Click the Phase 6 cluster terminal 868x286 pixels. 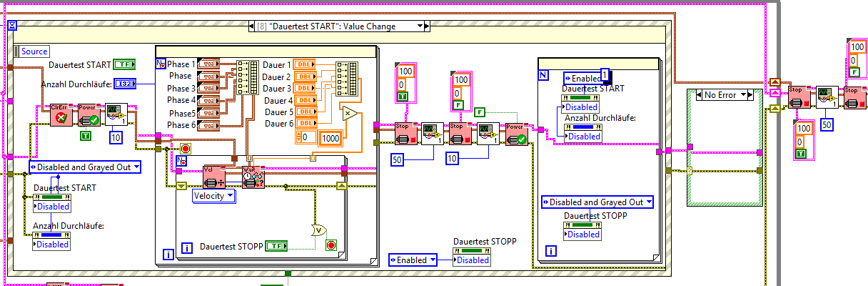pyautogui.click(x=208, y=125)
